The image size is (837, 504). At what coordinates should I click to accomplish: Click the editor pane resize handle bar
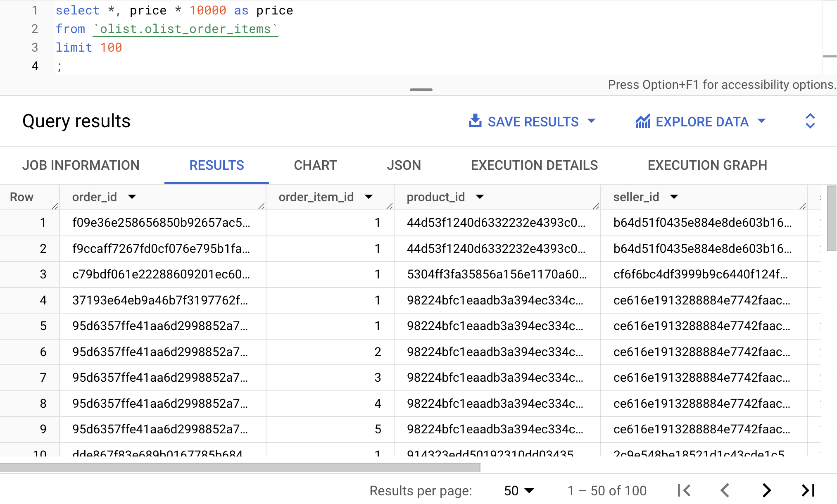click(x=421, y=90)
